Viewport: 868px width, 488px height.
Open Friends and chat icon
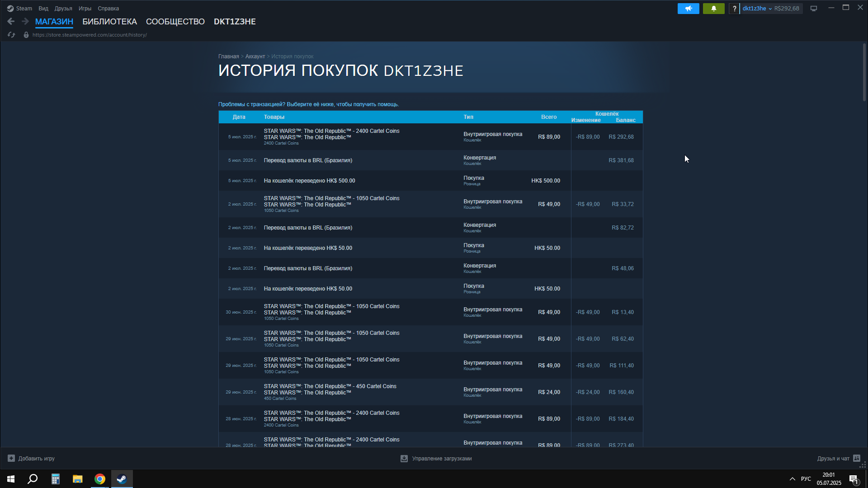857,458
